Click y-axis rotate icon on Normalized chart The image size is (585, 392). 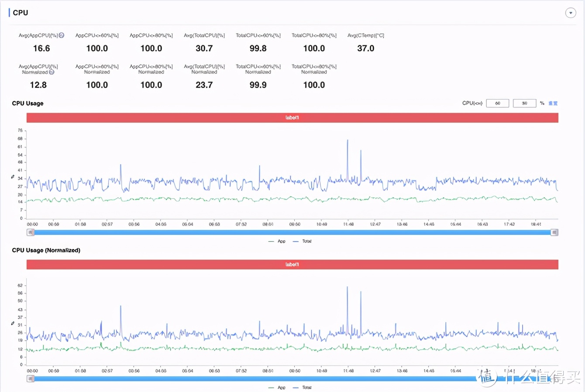point(13,323)
